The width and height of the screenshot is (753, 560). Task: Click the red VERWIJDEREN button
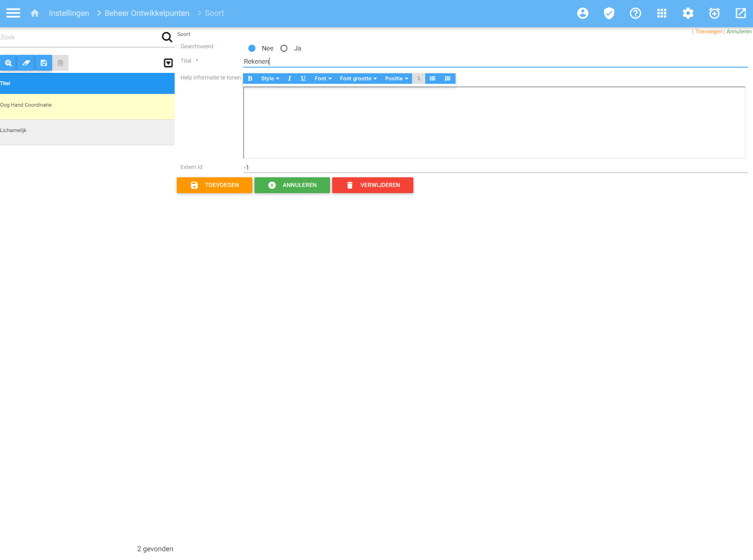tap(373, 185)
